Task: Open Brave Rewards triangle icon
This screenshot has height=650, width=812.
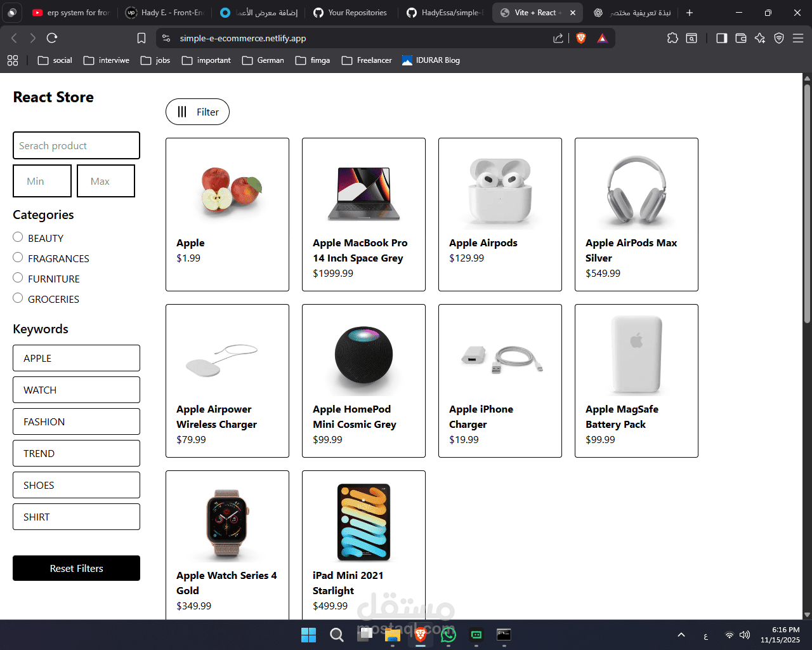Action: 602,38
